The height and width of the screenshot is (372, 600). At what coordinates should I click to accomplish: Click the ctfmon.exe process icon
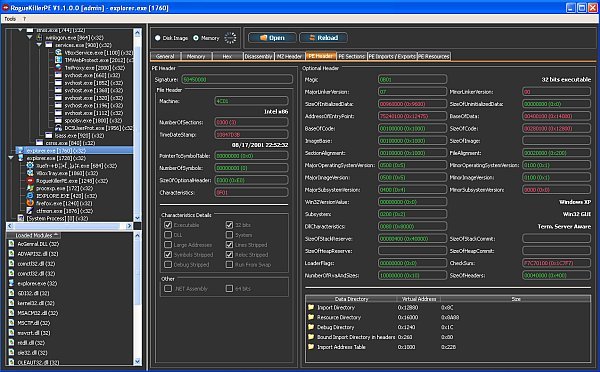point(30,210)
